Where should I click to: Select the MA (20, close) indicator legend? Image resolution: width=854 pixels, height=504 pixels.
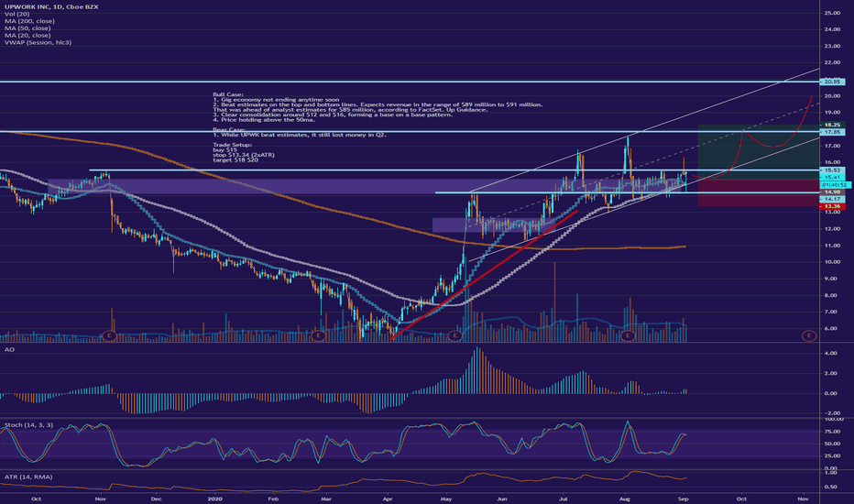[x=27, y=35]
